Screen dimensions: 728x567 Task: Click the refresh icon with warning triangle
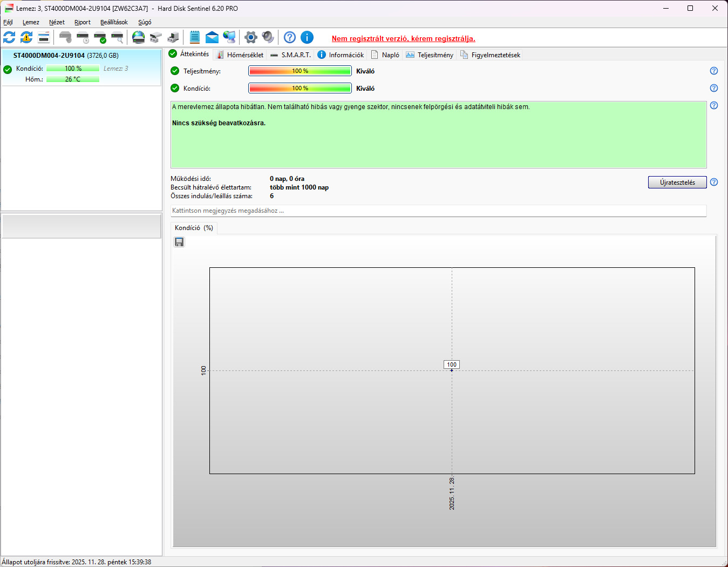tap(26, 37)
